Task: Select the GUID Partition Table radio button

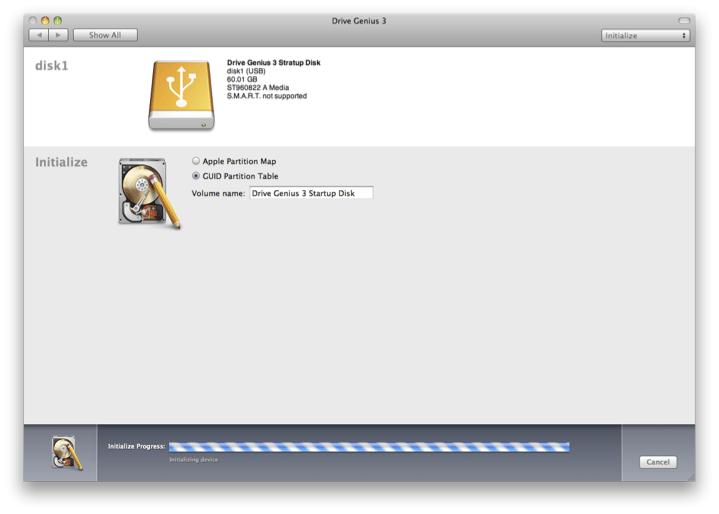Action: pyautogui.click(x=196, y=176)
